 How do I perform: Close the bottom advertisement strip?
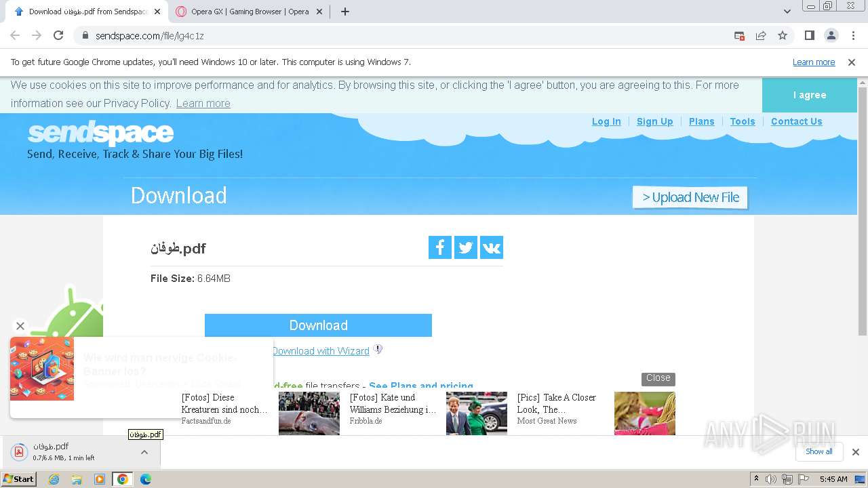(658, 378)
